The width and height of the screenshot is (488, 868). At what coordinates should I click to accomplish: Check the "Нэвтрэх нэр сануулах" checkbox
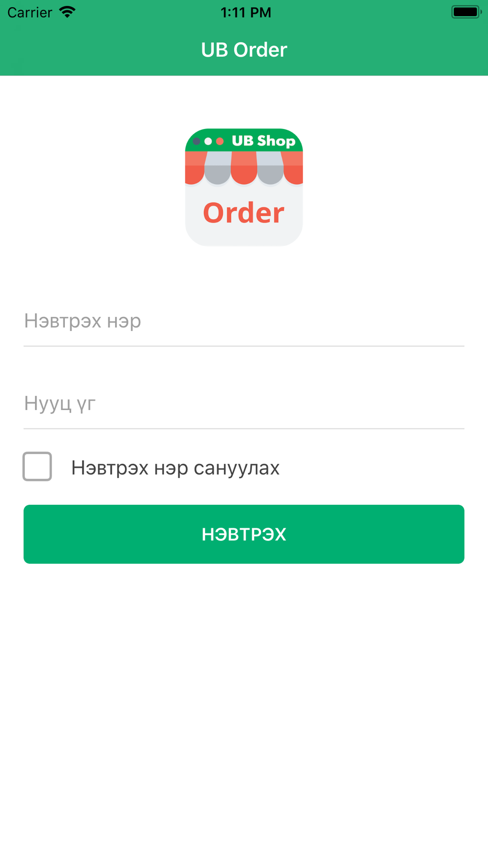(37, 467)
